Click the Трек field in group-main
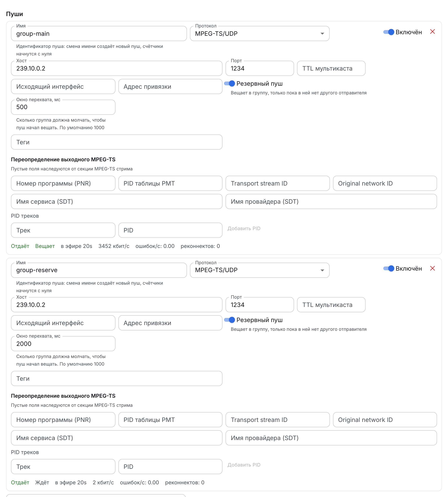This screenshot has width=448, height=497. [x=63, y=230]
